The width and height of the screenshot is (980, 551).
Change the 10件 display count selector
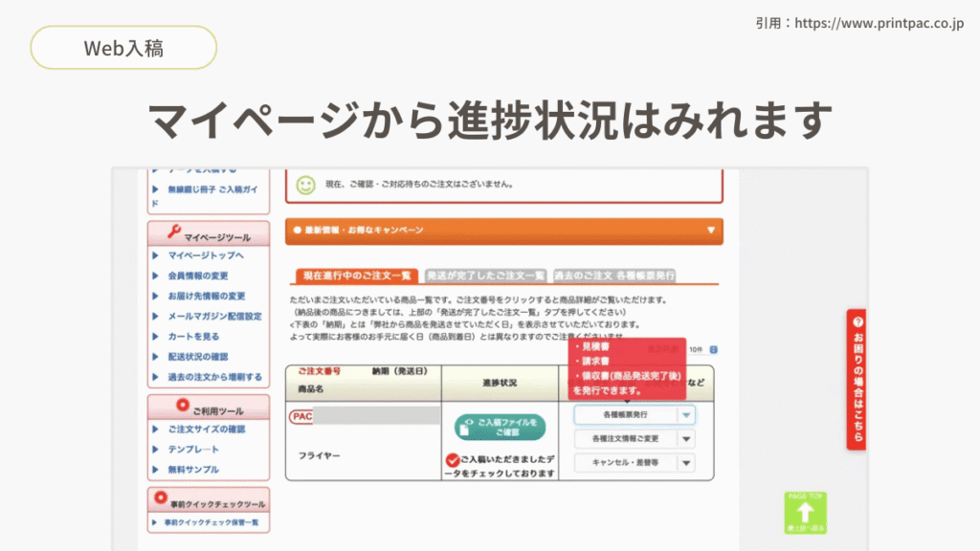coord(702,350)
